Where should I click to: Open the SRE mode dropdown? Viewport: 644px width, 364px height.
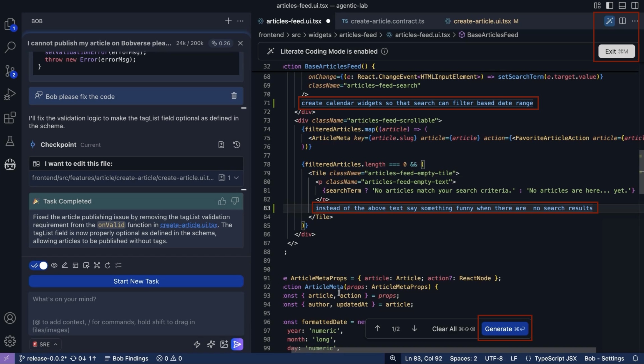[x=45, y=344]
